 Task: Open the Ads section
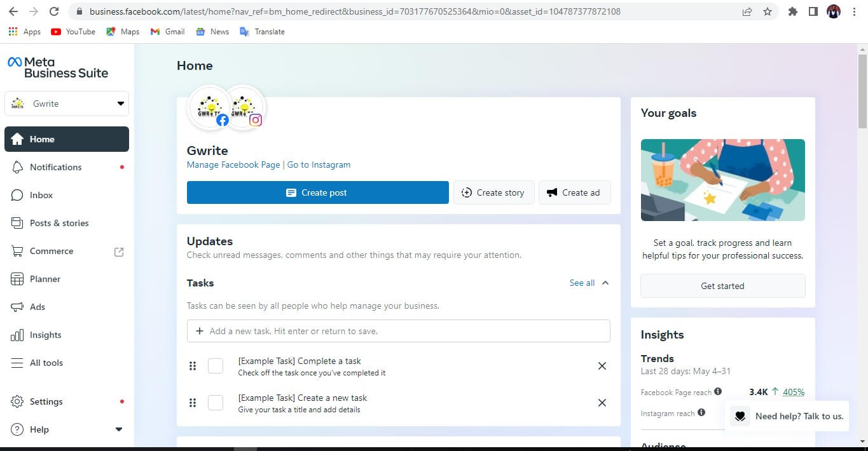(37, 307)
